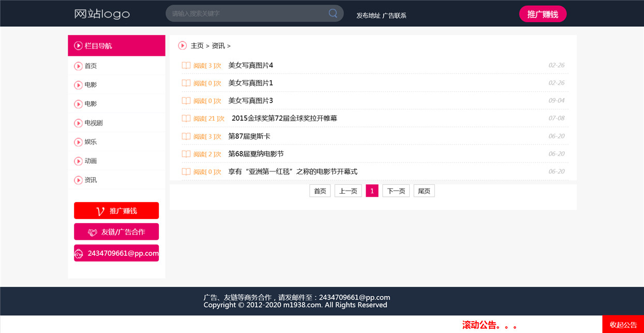Select 动画 from the column navigation
Viewport: 644px width, 333px height.
(91, 161)
